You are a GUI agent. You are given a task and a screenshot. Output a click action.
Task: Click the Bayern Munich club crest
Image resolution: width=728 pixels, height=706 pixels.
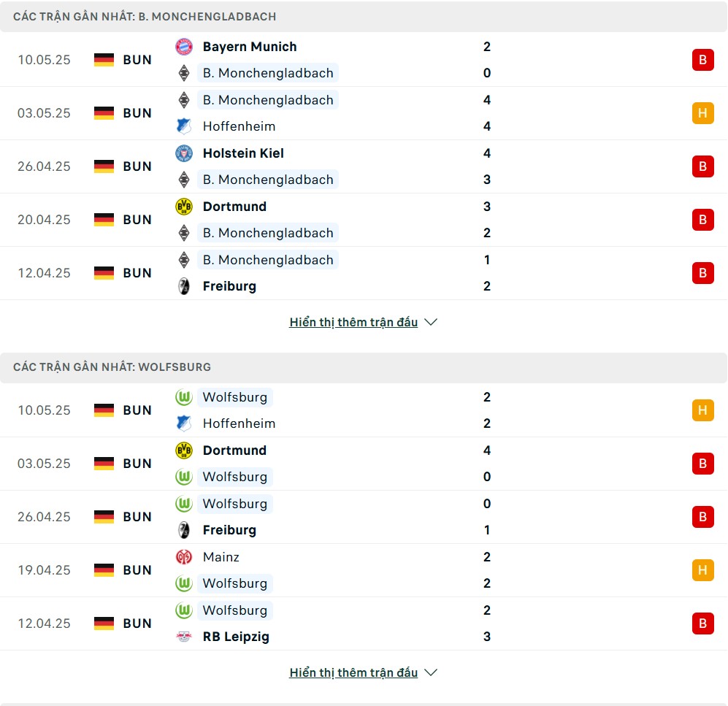[184, 47]
